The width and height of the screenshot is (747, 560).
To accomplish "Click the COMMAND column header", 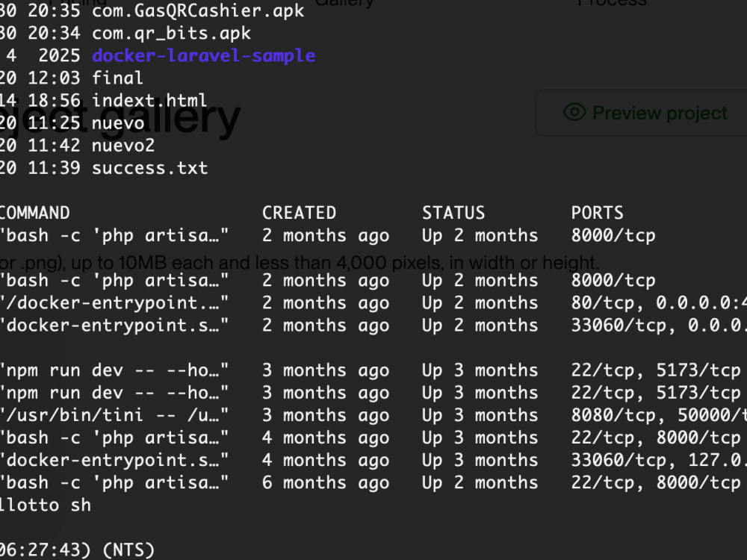I will 34,213.
